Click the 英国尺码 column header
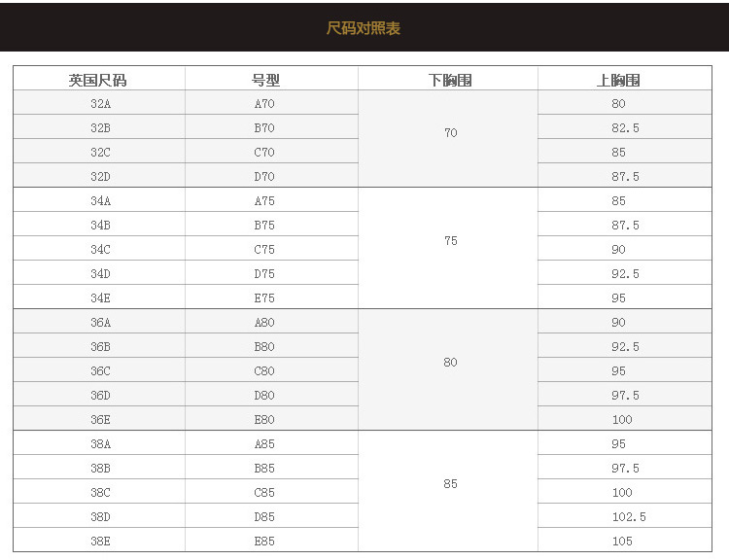 [x=99, y=80]
